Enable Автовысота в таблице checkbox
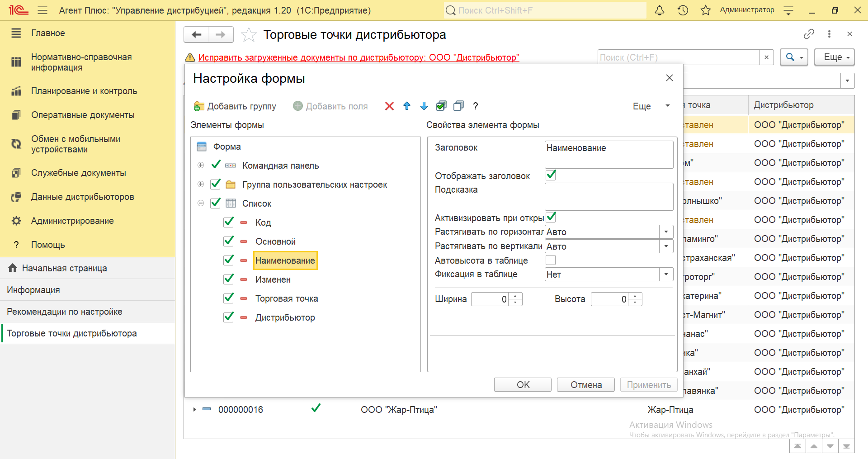 tap(551, 260)
